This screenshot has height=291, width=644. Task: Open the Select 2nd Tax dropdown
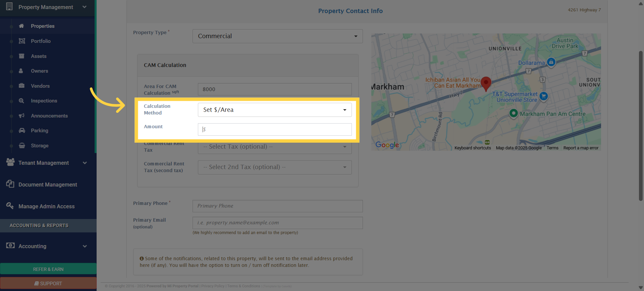coord(275,167)
